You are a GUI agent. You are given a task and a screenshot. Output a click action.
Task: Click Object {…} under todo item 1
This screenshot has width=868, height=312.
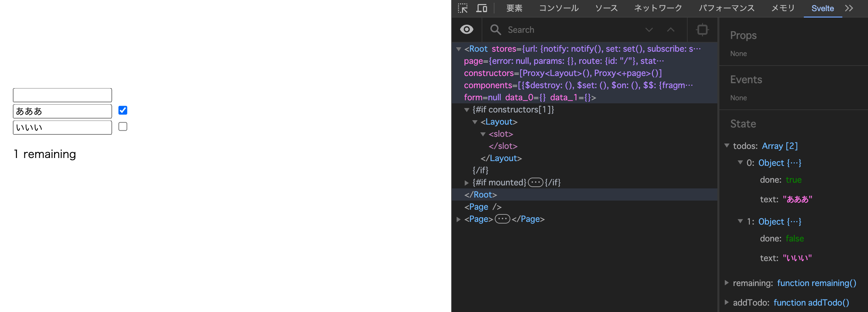pos(780,222)
